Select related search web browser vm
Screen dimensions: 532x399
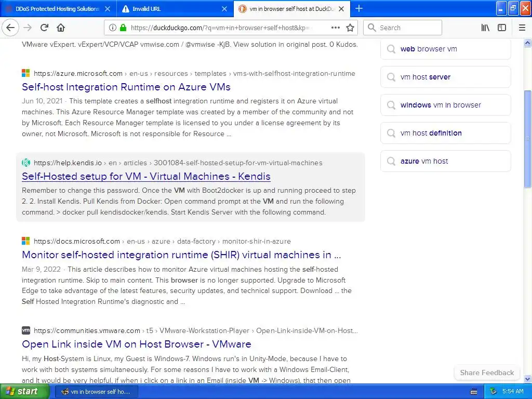coord(445,49)
